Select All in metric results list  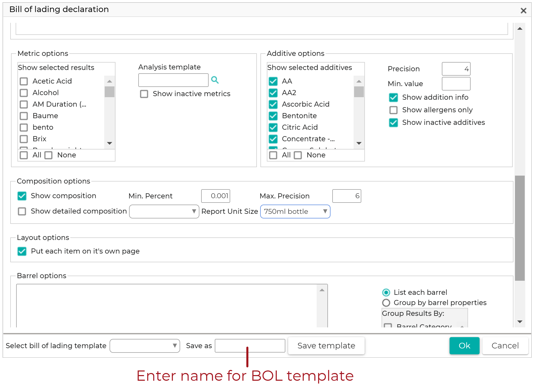(24, 155)
